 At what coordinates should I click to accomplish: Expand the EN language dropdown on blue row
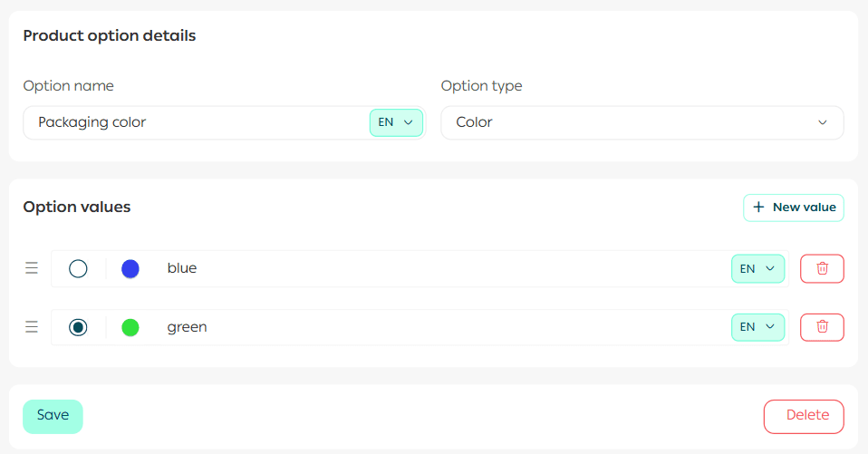757,268
